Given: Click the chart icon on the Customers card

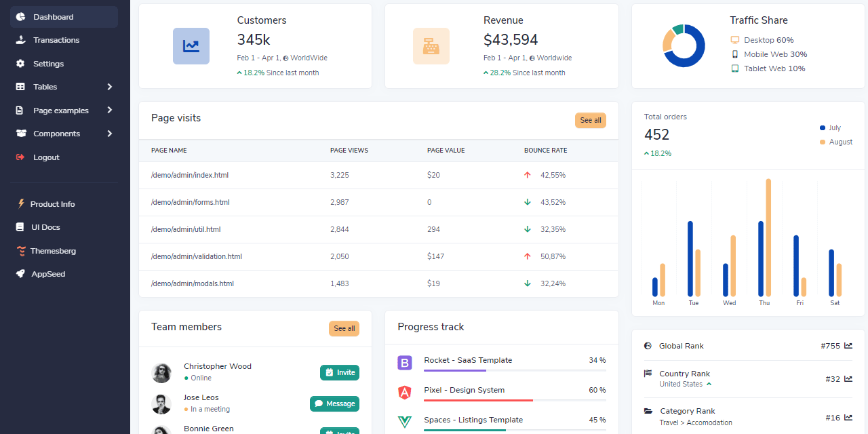Looking at the screenshot, I should click(191, 46).
